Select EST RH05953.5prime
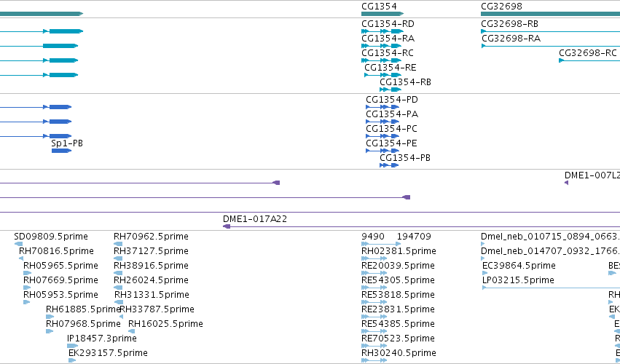The height and width of the screenshot is (364, 620). pyautogui.click(x=26, y=302)
